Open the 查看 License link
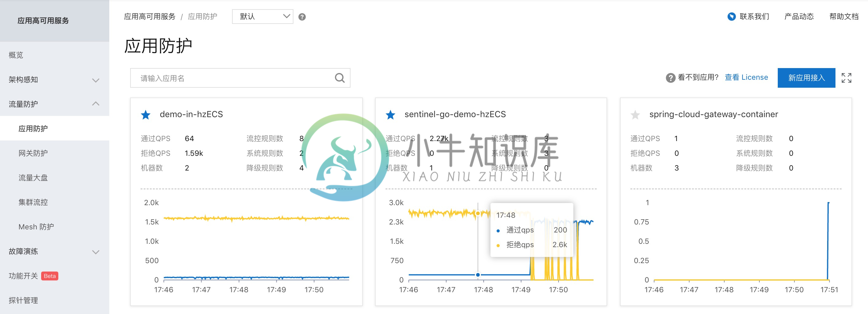 [x=746, y=77]
